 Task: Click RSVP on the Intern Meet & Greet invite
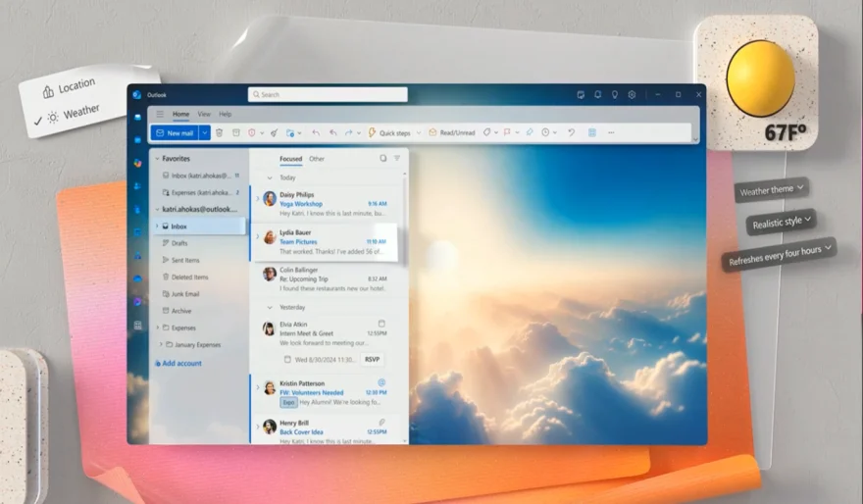[372, 359]
